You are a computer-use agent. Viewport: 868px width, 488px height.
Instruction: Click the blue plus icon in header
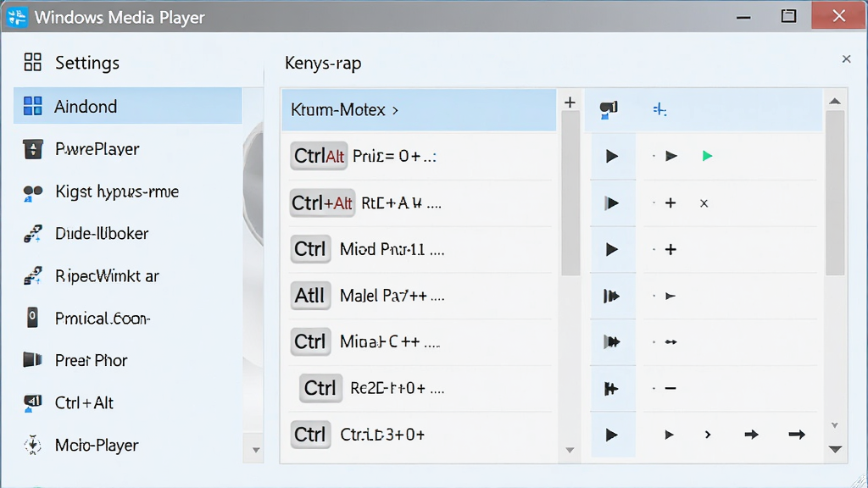pos(659,110)
